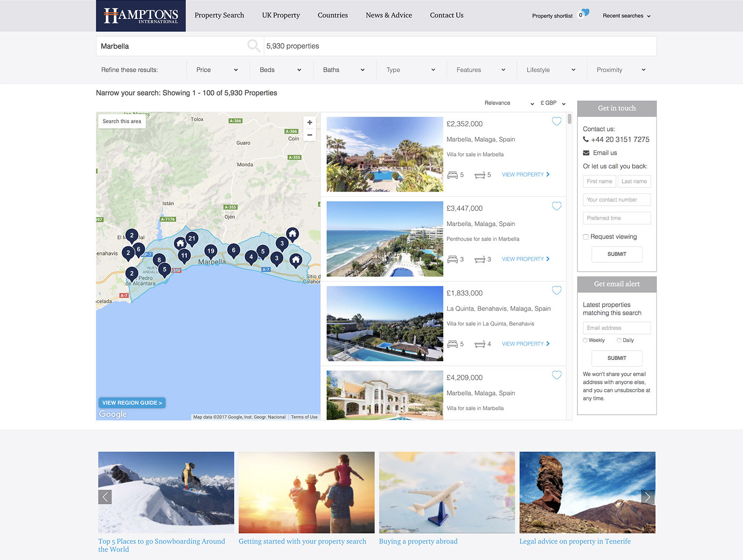Viewport: 743px width, 560px height.
Task: Open the News & Advice menu
Action: [x=389, y=15]
